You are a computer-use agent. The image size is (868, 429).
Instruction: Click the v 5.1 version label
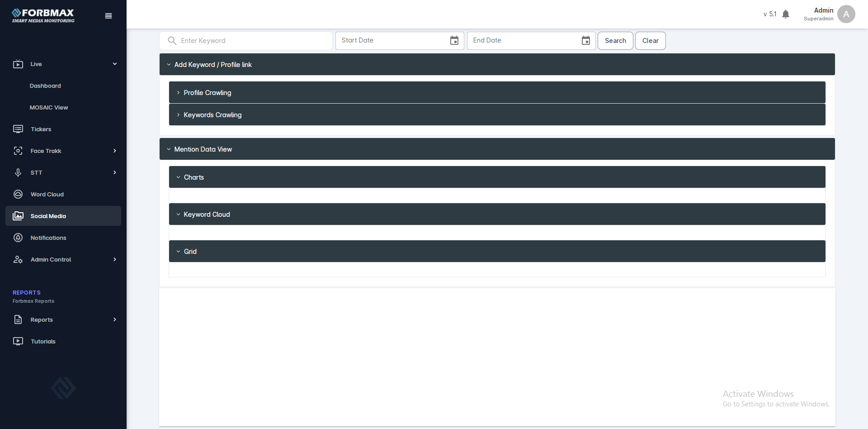click(x=770, y=14)
